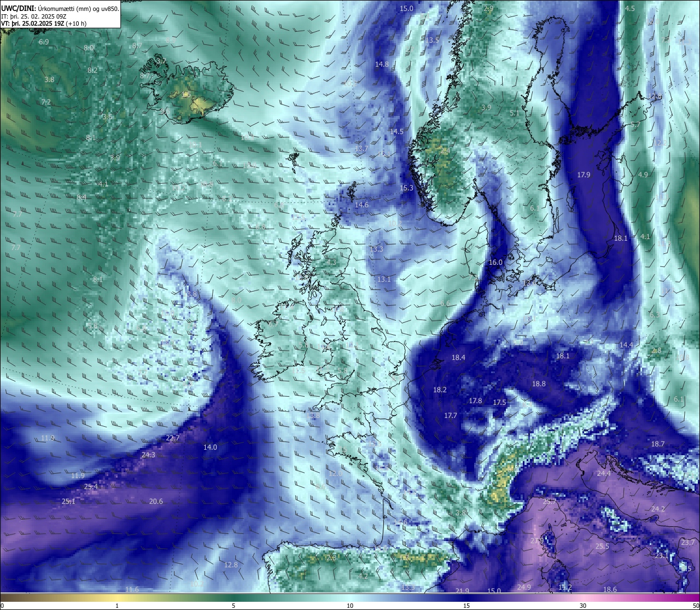The width and height of the screenshot is (700, 610).
Task: Click the 25.5 value label on the map
Action: [x=602, y=547]
